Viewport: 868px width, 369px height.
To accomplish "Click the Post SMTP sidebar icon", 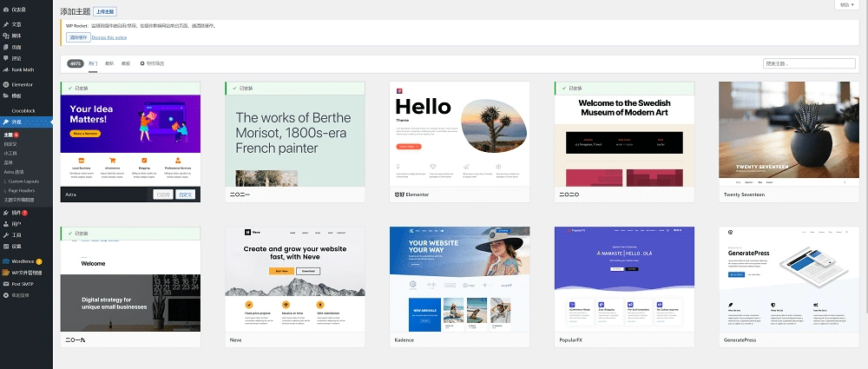I will (5, 283).
